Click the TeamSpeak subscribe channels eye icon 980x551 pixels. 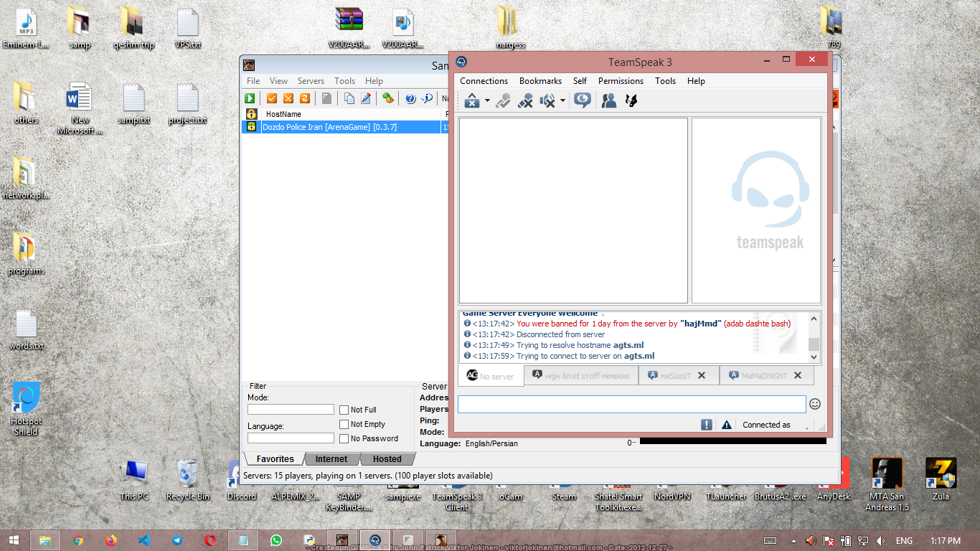click(583, 100)
